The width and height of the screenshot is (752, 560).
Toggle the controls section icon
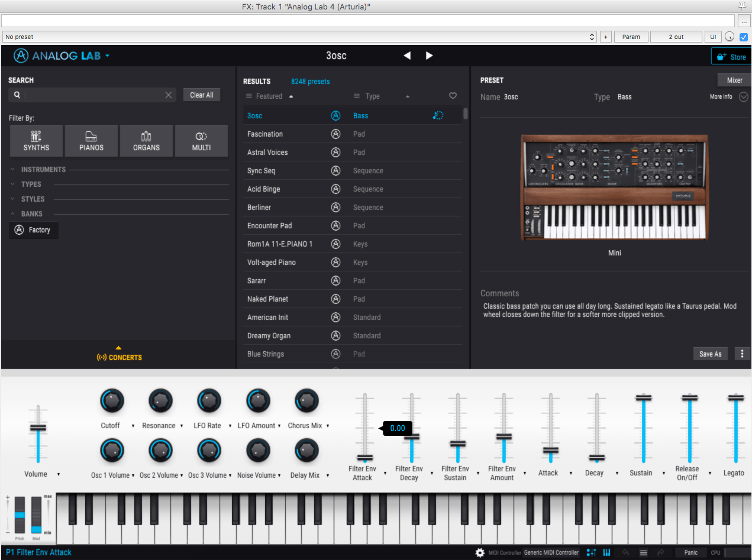click(x=591, y=553)
